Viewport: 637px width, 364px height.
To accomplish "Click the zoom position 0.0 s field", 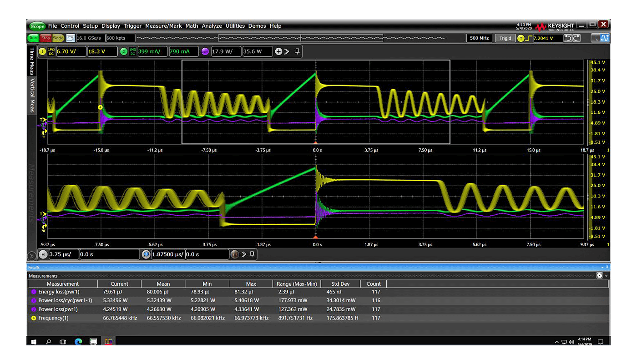I will [207, 254].
